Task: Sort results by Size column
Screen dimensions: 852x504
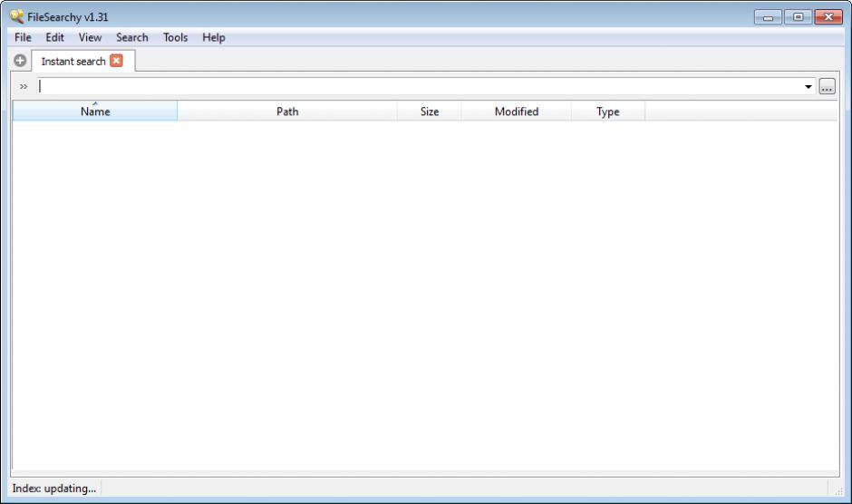Action: 430,111
